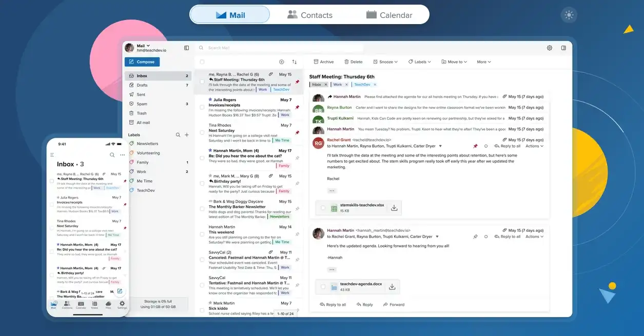Screen dimensions: 644x336
Task: Click the search labels magnifier icon
Action: tap(178, 135)
